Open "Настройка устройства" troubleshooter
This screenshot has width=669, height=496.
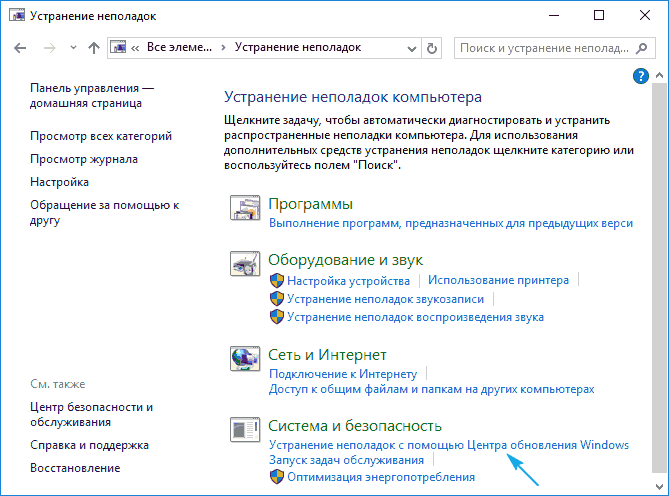coord(348,281)
